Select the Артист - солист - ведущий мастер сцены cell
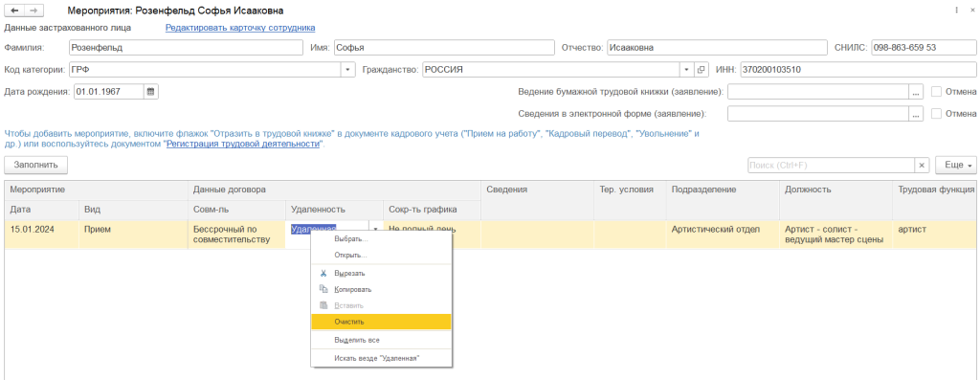The image size is (980, 380). pyautogui.click(x=835, y=235)
